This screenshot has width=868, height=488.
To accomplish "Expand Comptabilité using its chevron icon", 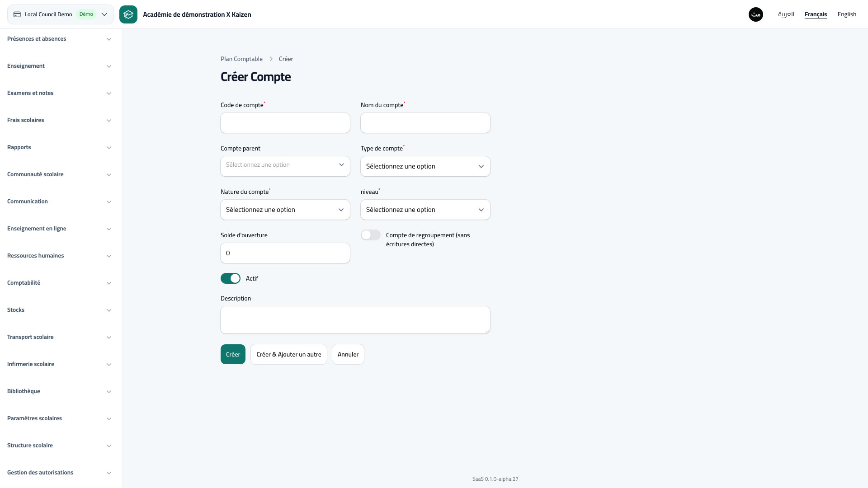I will [109, 283].
